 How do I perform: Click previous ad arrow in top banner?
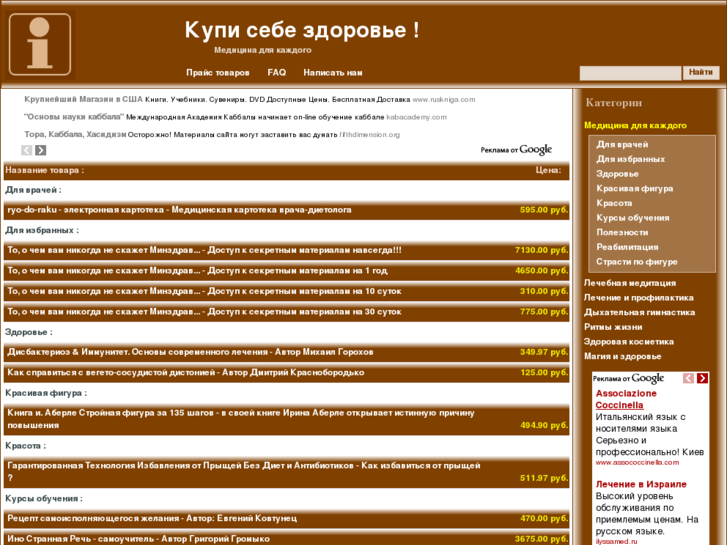coord(27,150)
